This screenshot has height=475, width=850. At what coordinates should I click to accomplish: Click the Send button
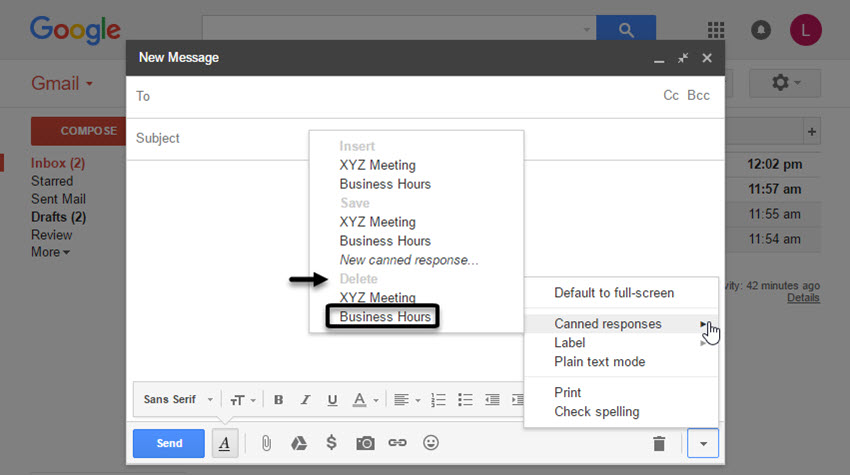click(169, 443)
